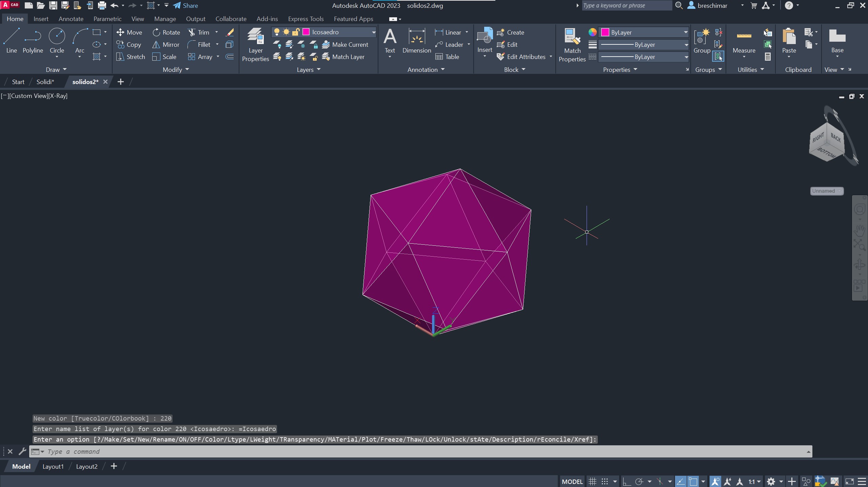The image size is (868, 487).
Task: Click Linear dimension button
Action: pos(448,32)
